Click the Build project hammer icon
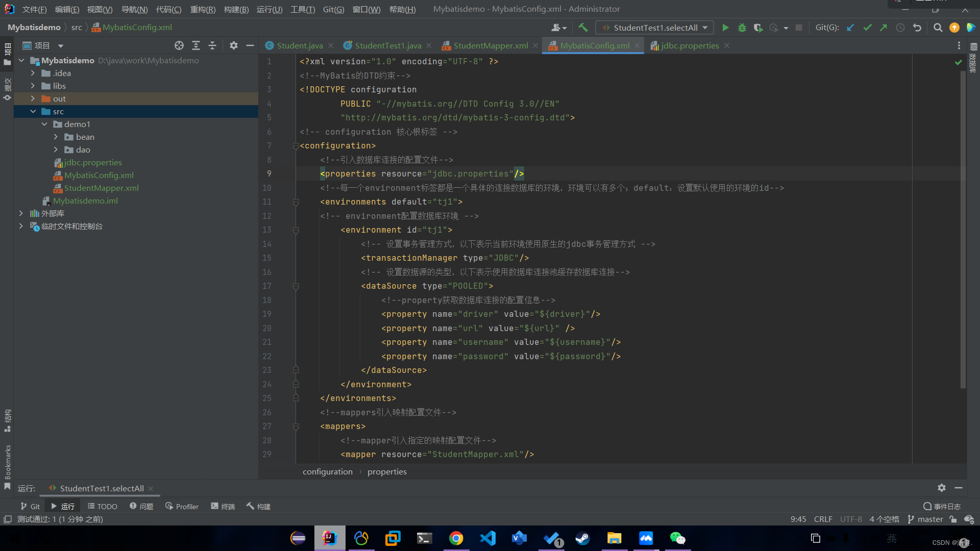 point(583,28)
